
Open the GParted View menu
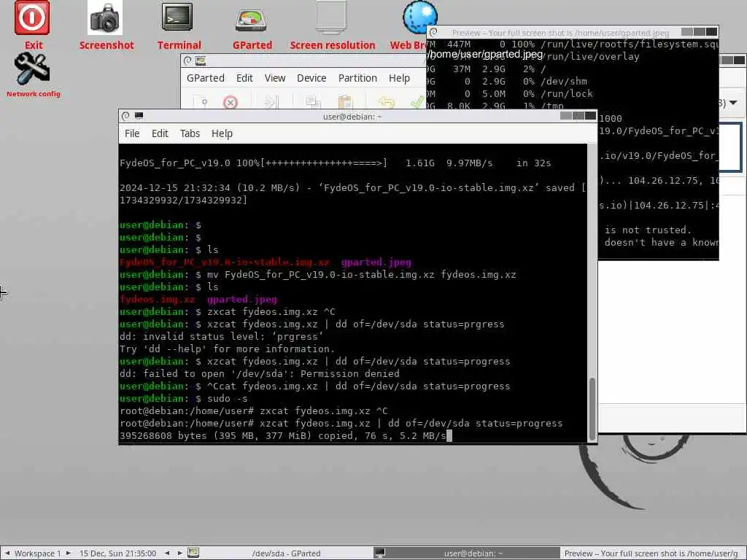click(x=275, y=77)
